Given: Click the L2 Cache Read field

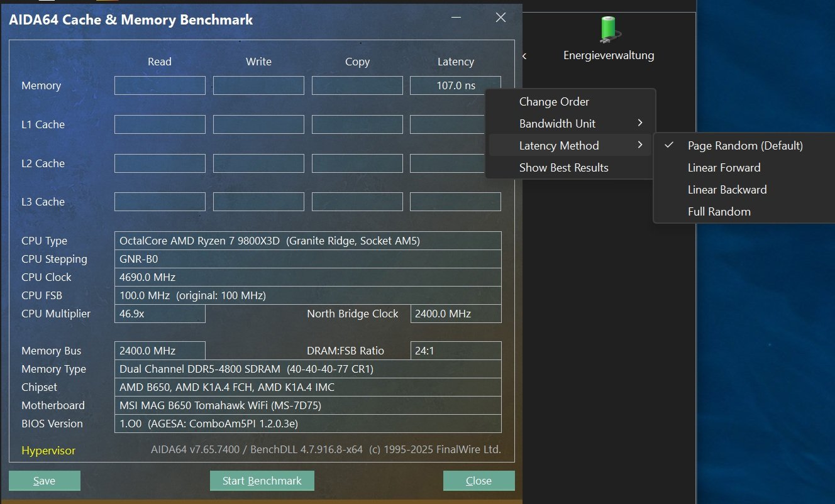Looking at the screenshot, I should [160, 163].
